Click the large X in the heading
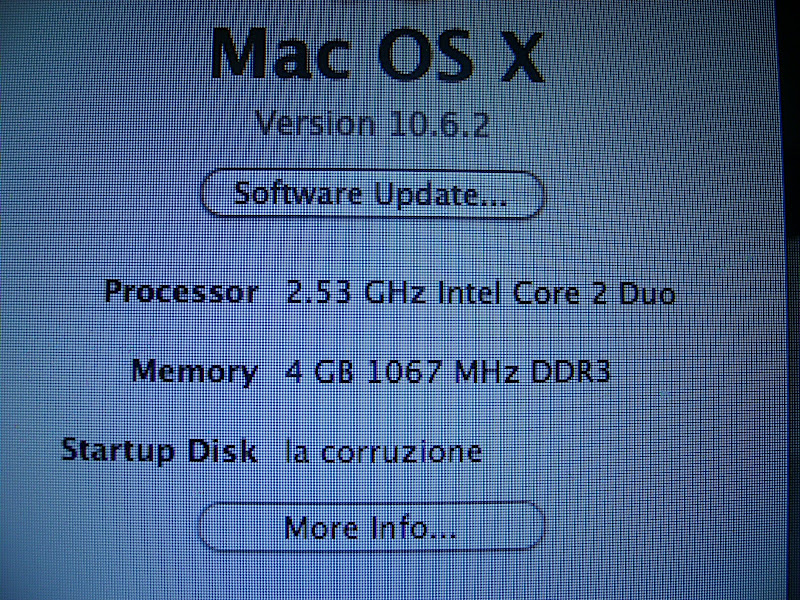This screenshot has height=600, width=800. pos(516,55)
